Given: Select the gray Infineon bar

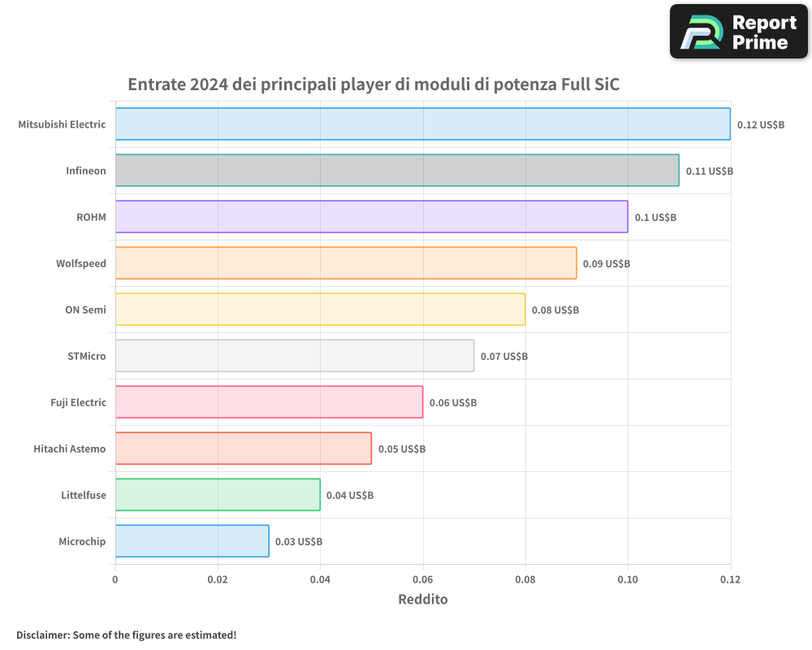Looking at the screenshot, I should [x=397, y=171].
